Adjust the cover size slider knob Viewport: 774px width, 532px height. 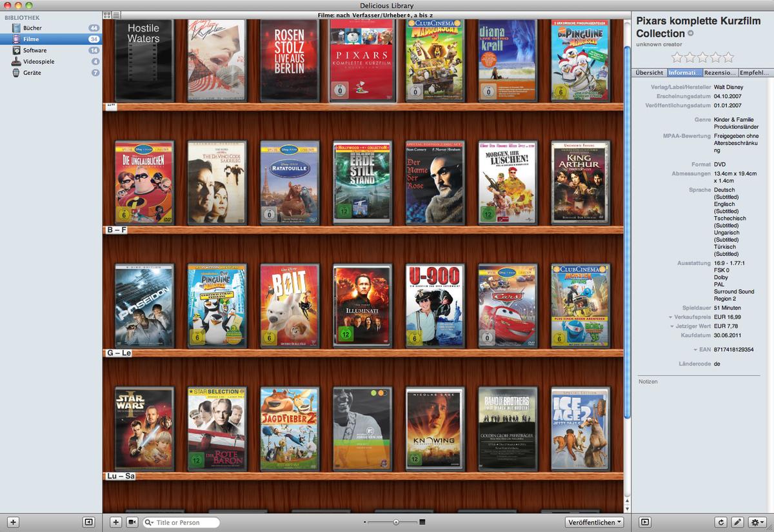pyautogui.click(x=396, y=522)
